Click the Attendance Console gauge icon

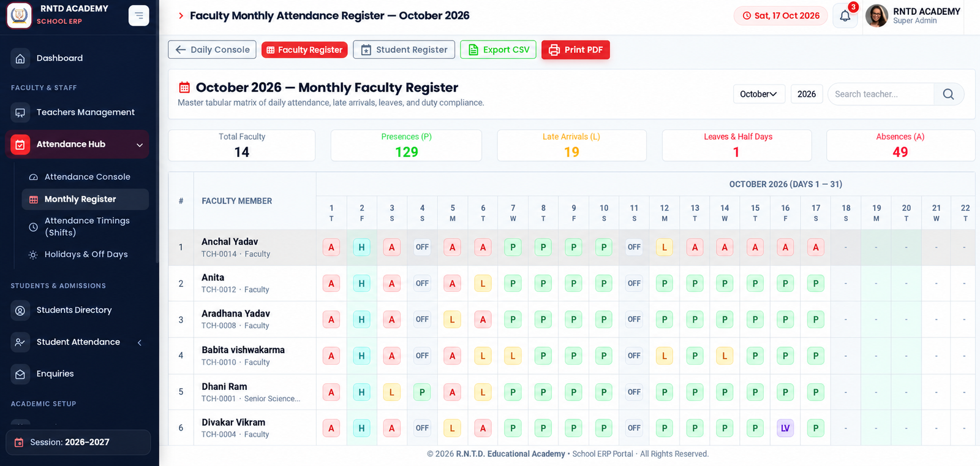pos(34,177)
